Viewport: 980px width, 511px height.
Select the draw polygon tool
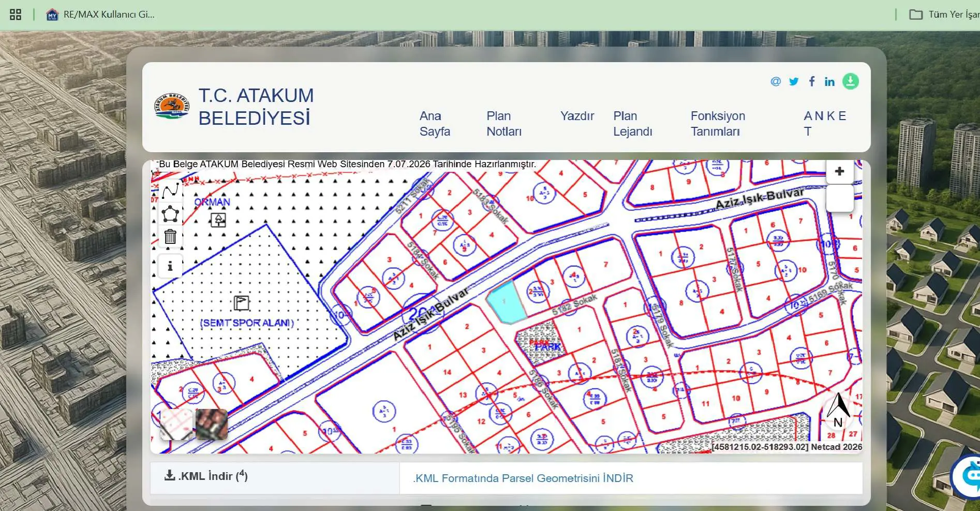tap(170, 214)
